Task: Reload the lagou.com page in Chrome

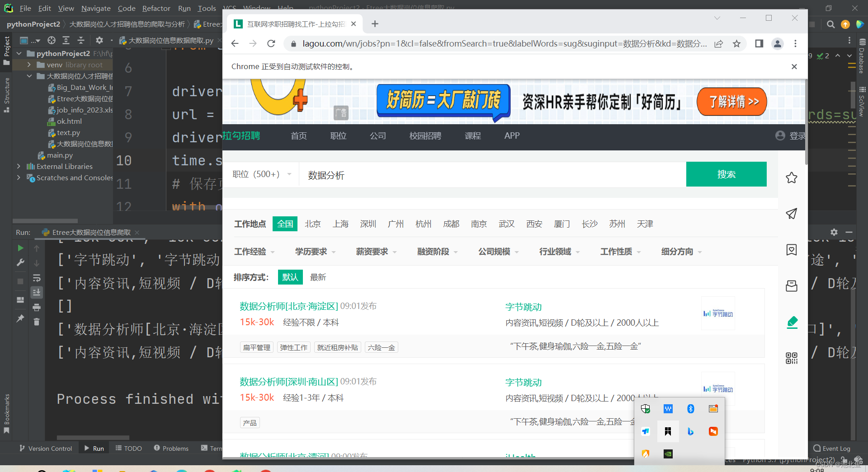Action: pos(271,43)
